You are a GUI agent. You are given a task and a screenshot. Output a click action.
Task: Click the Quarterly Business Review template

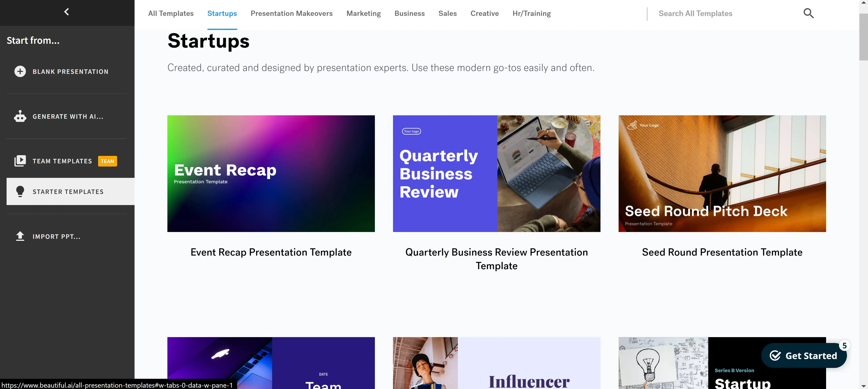497,173
